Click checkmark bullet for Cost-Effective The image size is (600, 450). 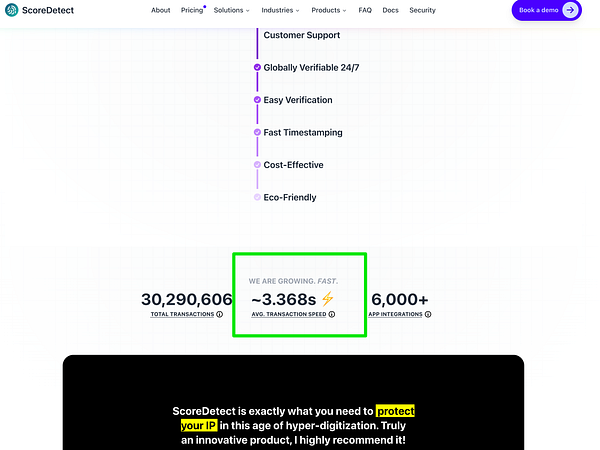click(x=257, y=165)
